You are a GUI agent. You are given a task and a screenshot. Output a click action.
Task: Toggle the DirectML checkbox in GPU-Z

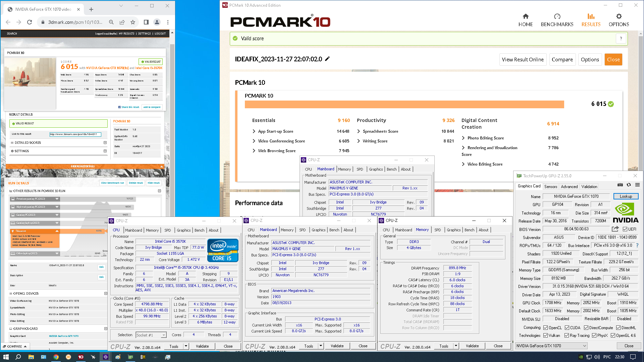click(x=618, y=328)
